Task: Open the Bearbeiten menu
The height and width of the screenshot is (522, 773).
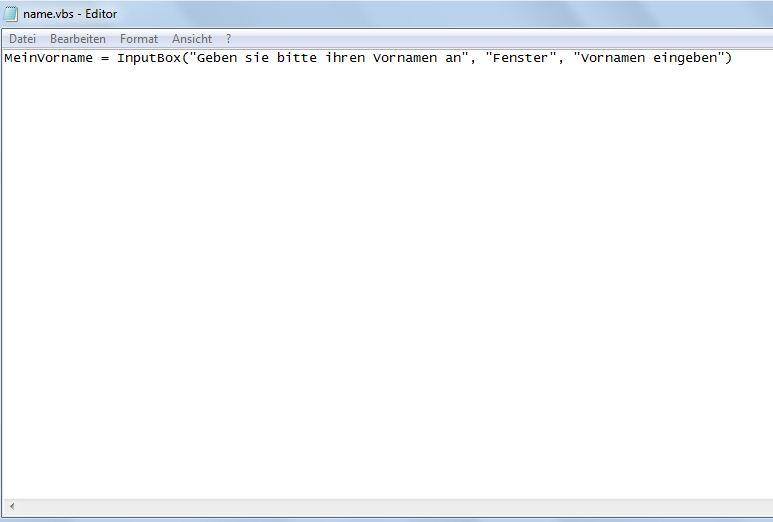Action: pos(78,39)
